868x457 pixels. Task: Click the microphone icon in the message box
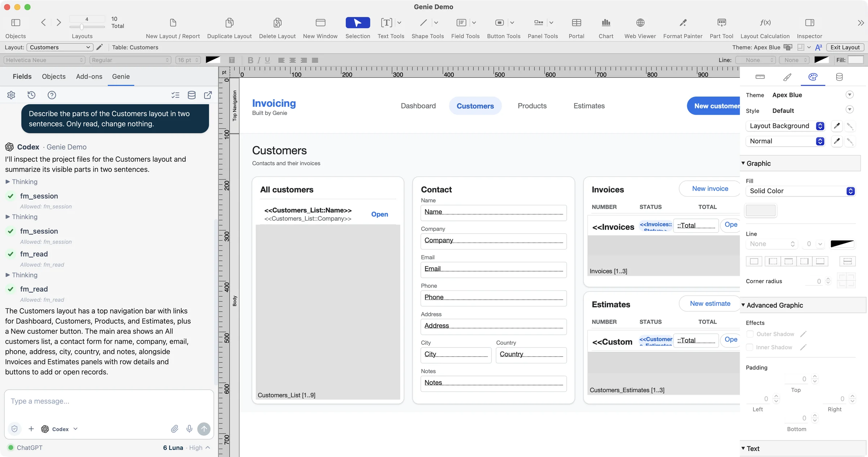(x=189, y=429)
